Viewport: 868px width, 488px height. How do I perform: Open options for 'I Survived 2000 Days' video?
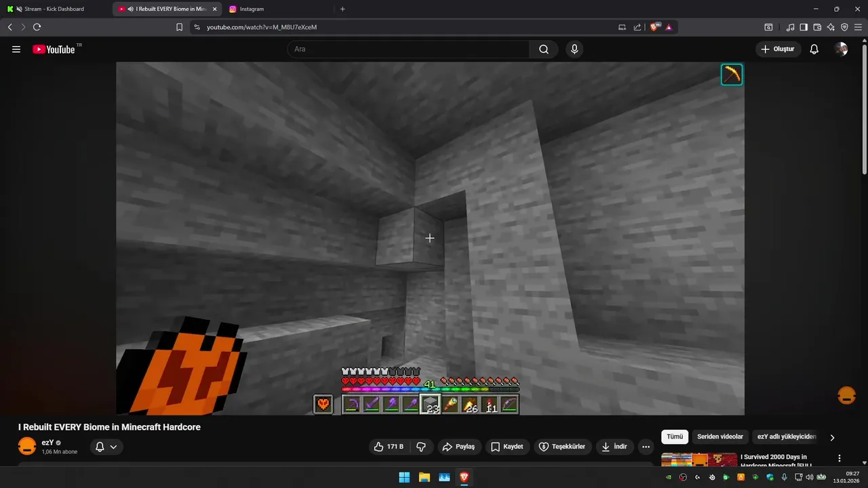[840, 458]
